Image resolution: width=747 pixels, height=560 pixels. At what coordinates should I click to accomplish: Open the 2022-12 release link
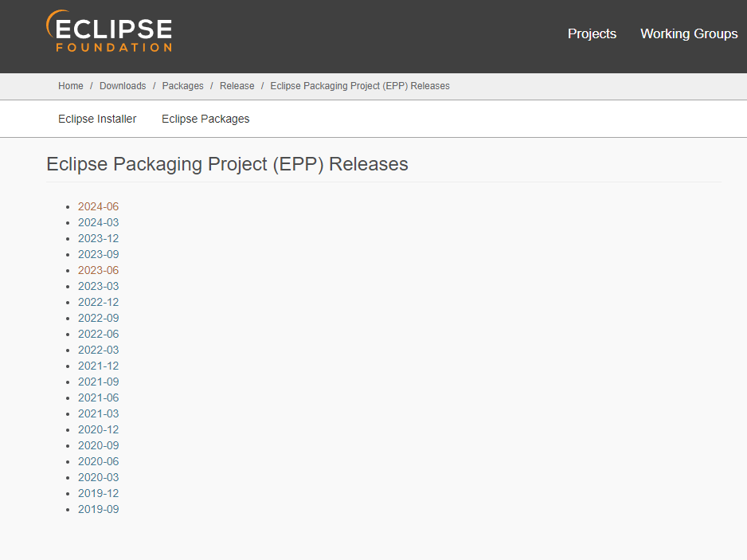(x=98, y=302)
